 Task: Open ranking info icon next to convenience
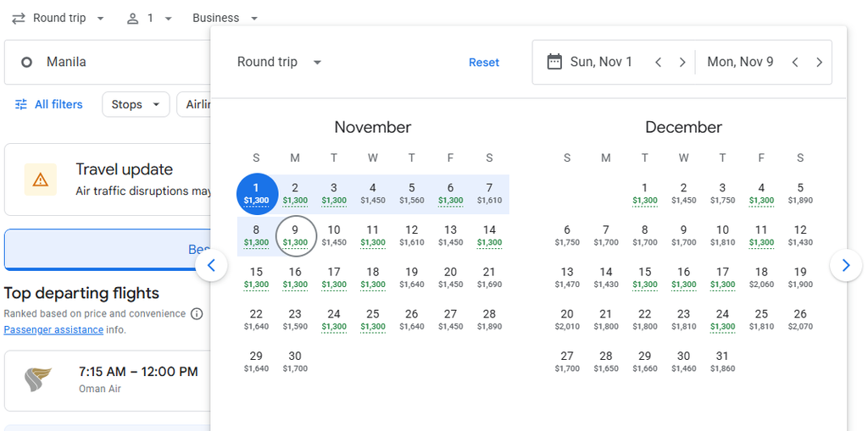pos(197,313)
